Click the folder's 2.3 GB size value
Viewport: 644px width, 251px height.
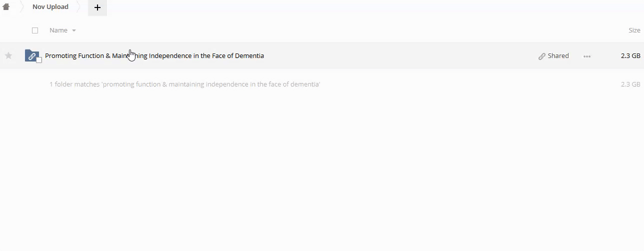630,56
